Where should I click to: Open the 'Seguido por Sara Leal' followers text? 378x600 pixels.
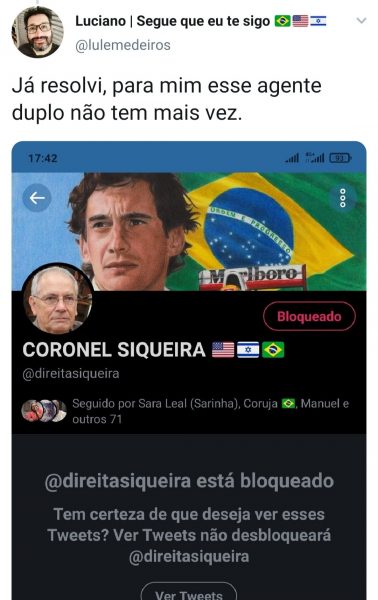tap(210, 411)
